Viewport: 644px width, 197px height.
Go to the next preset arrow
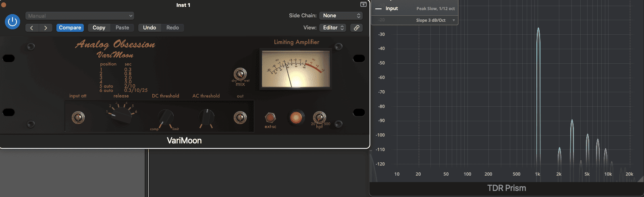click(46, 28)
